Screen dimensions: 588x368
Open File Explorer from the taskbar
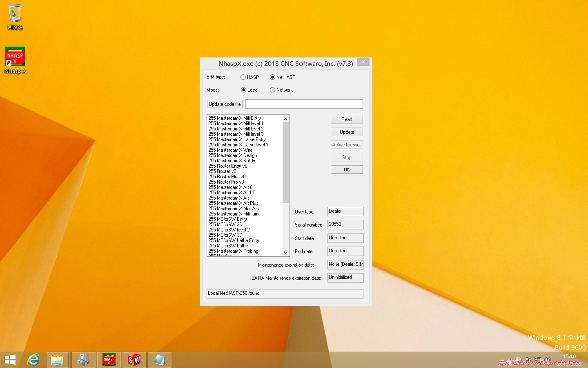(x=58, y=360)
